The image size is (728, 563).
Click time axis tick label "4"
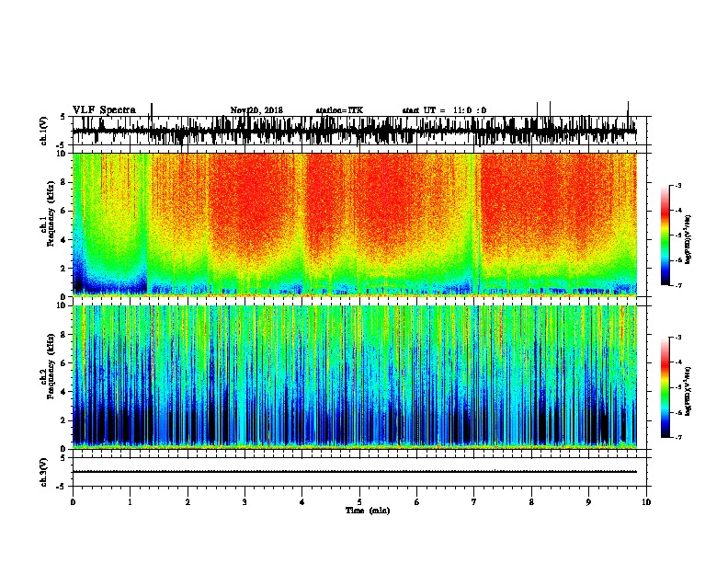[302, 502]
